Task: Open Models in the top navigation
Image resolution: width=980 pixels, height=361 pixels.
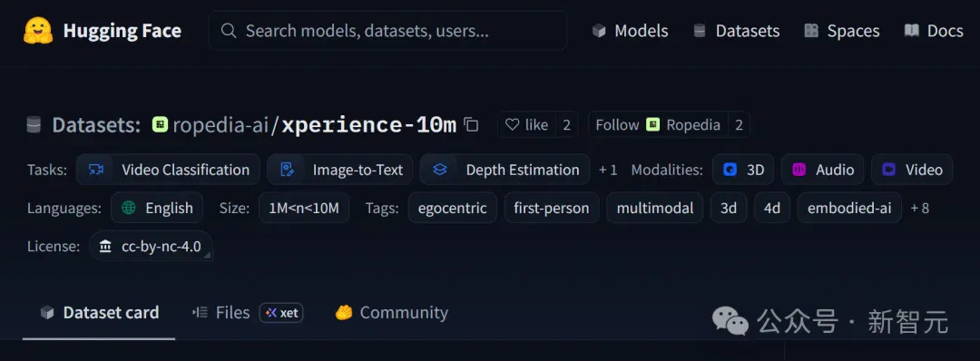Action: click(630, 31)
